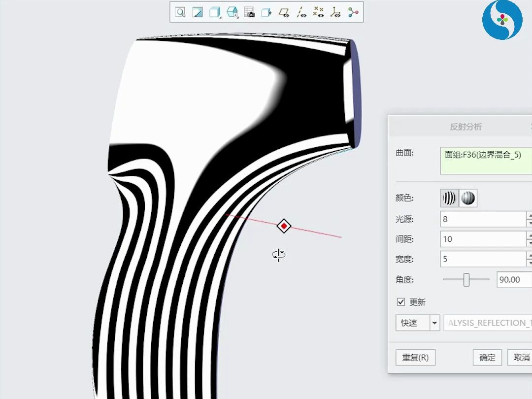Toggle coordinate system display
This screenshot has width=532, height=399.
pos(336,12)
